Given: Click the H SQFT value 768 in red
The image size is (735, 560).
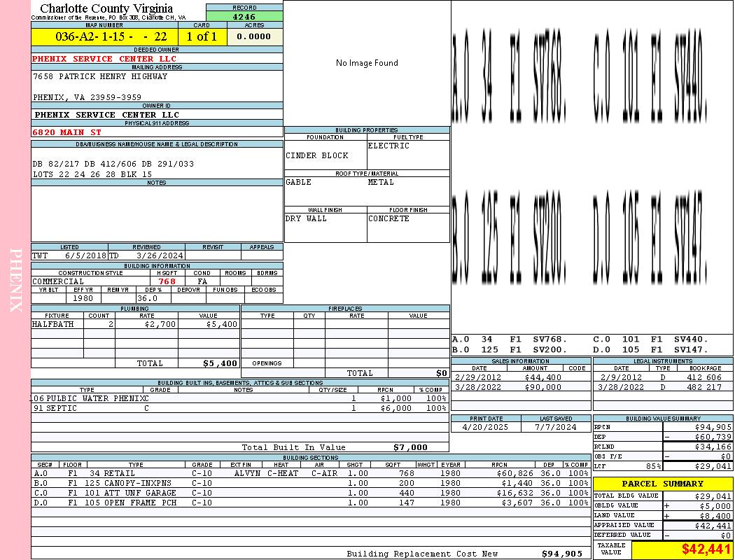Looking at the screenshot, I should click(x=167, y=281).
